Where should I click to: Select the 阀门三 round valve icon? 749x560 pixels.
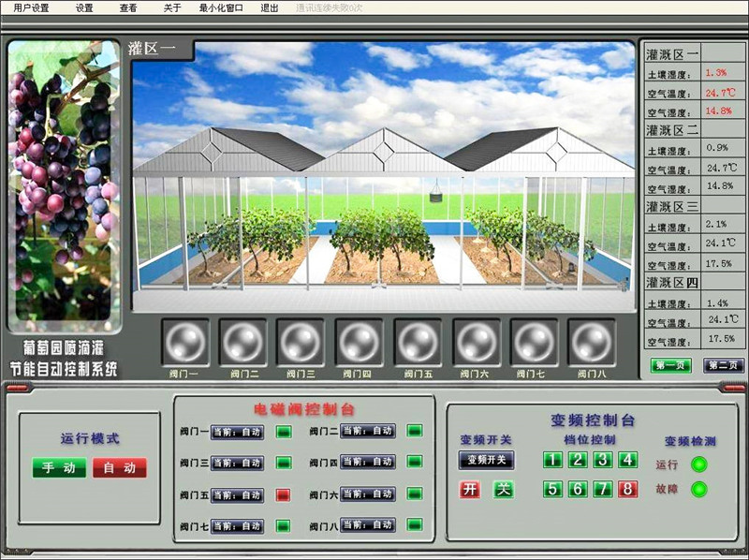pos(301,343)
